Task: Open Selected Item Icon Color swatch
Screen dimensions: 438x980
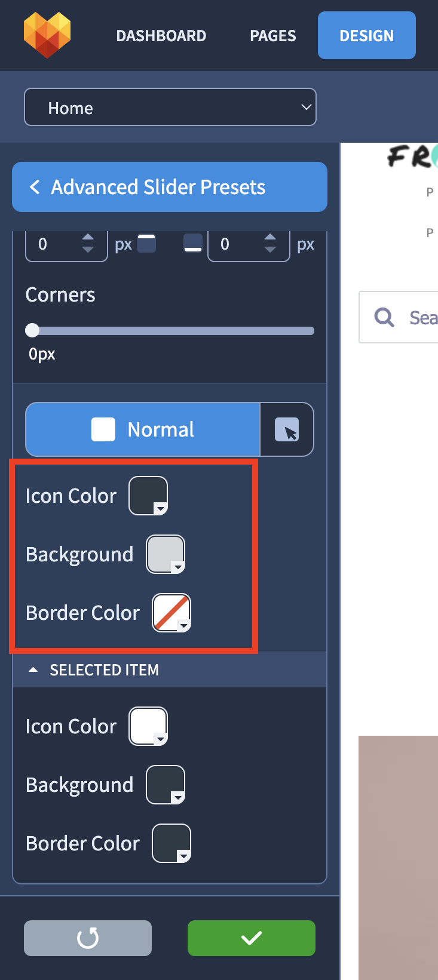Action: [x=148, y=726]
